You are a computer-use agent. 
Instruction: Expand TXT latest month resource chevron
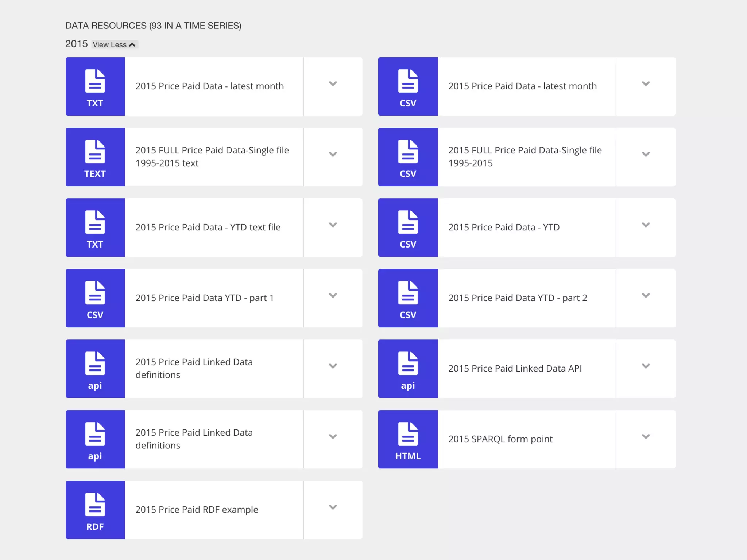coord(333,84)
